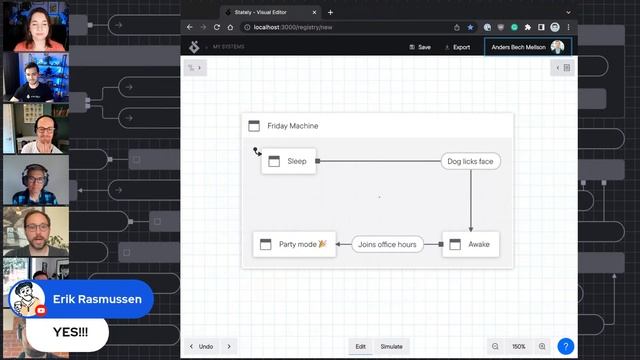Select the Awake state node
Image resolution: width=640 pixels, height=360 pixels.
pyautogui.click(x=471, y=244)
